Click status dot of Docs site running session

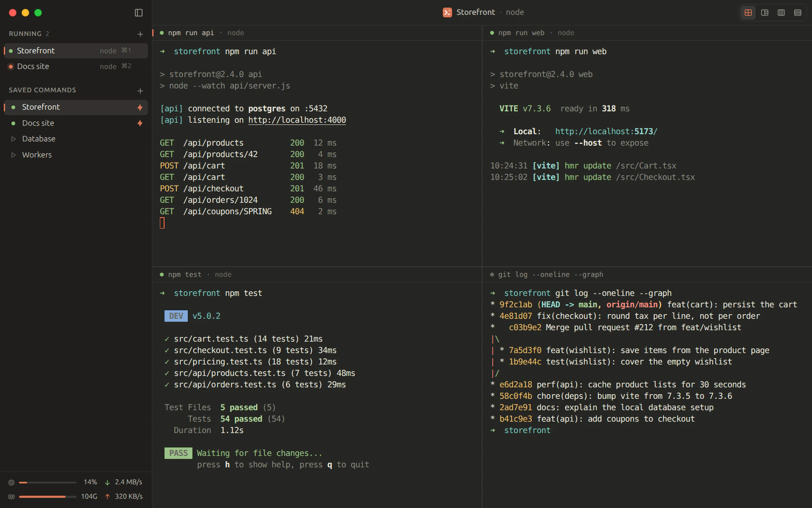tap(11, 66)
